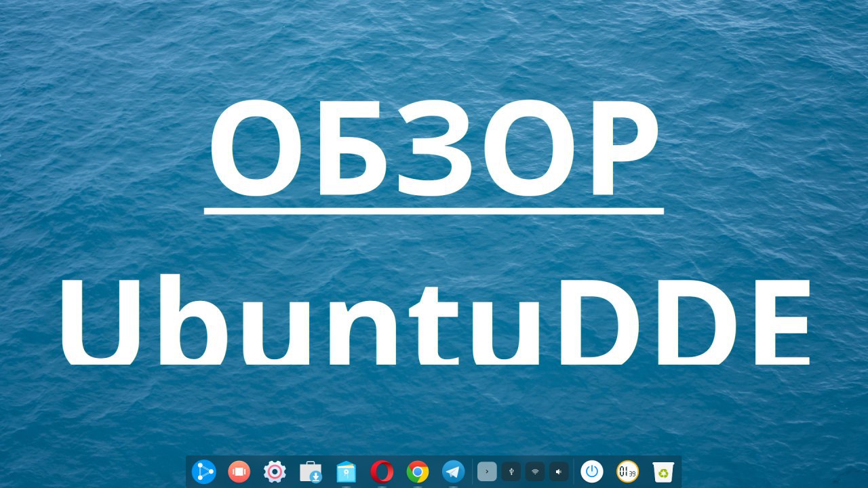
Task: Launch the App Store bag icon
Action: [311, 471]
